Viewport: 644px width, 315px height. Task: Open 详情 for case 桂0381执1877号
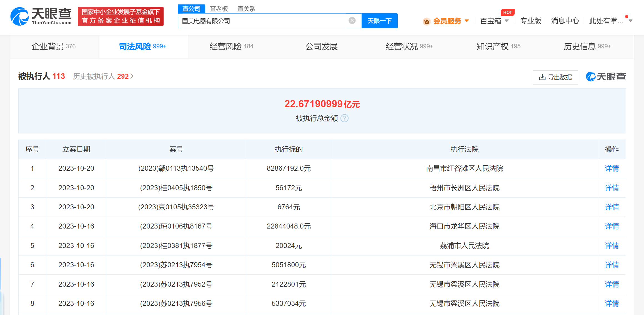click(612, 246)
